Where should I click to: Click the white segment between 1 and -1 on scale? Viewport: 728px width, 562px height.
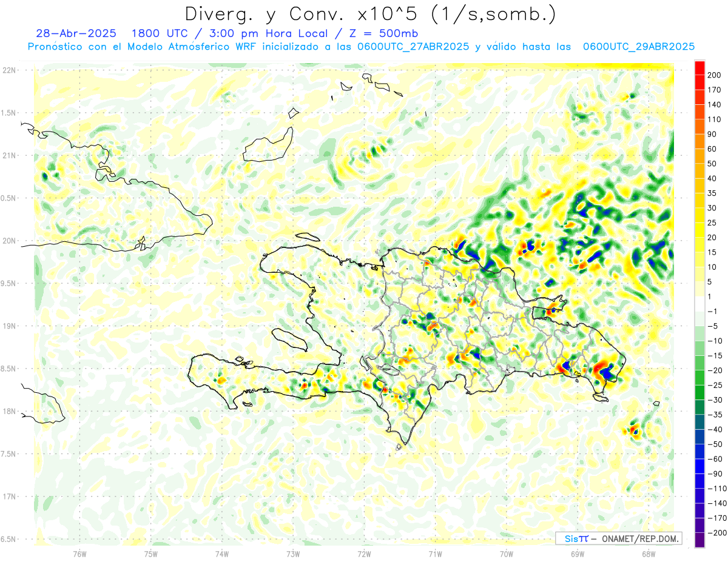coord(699,304)
